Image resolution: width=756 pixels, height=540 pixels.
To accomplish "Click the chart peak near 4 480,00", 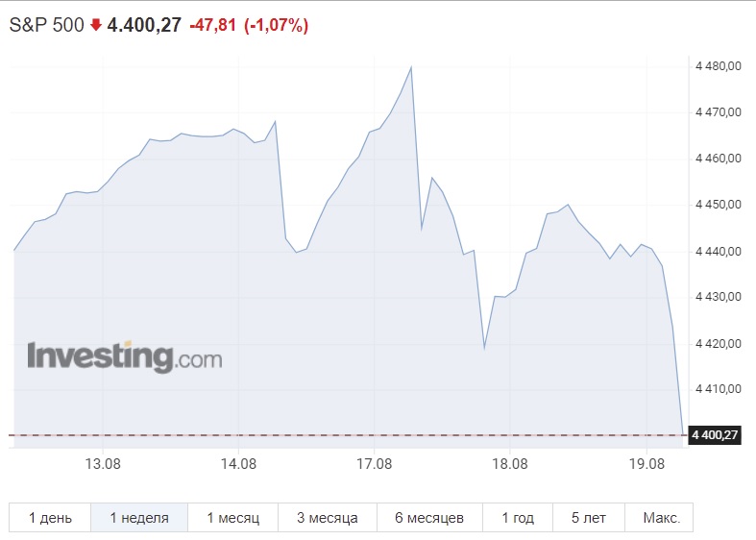I will point(411,67).
